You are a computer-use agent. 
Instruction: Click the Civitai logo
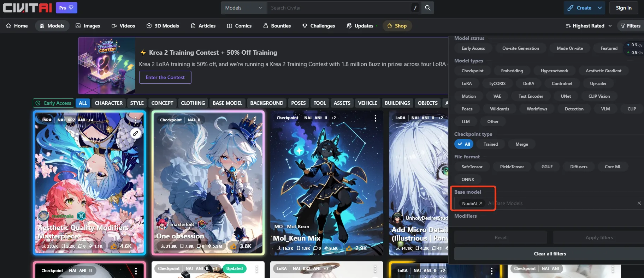coord(28,8)
